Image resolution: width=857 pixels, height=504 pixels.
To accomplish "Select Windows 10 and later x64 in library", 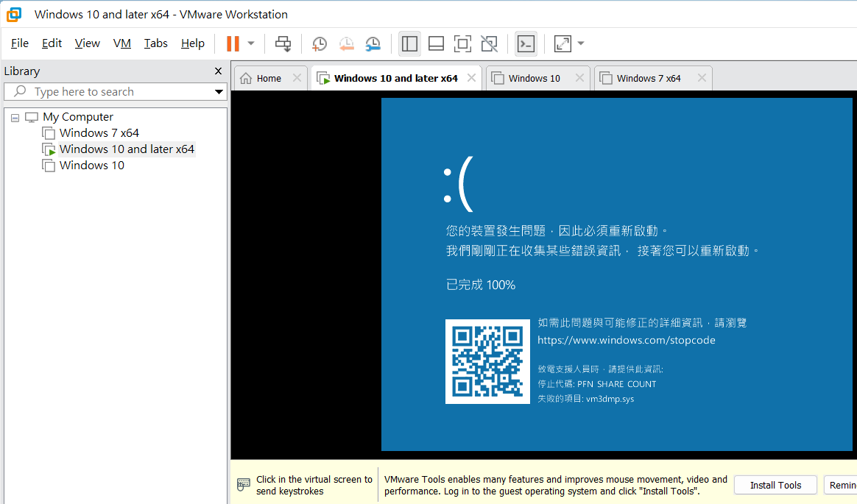I will click(x=127, y=149).
